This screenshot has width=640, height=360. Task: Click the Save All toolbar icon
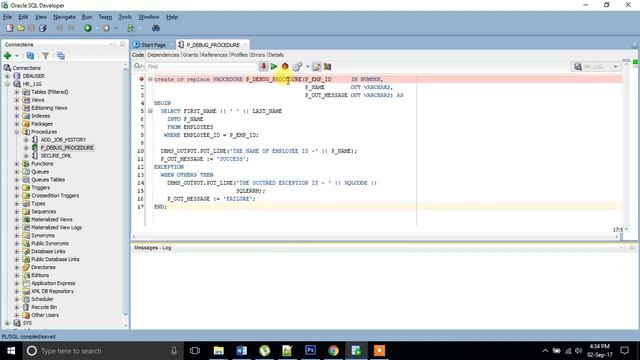pos(42,28)
